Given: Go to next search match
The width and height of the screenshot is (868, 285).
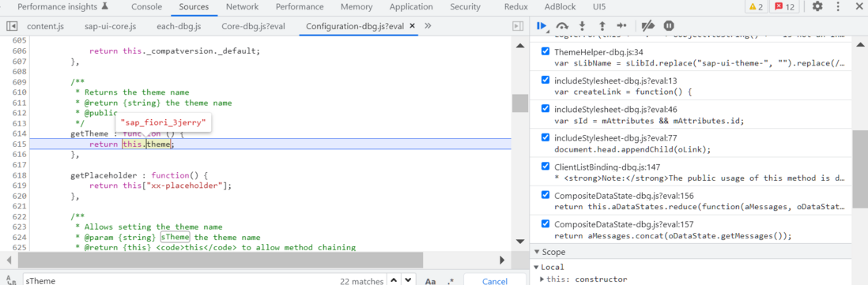Looking at the screenshot, I should coord(408,280).
